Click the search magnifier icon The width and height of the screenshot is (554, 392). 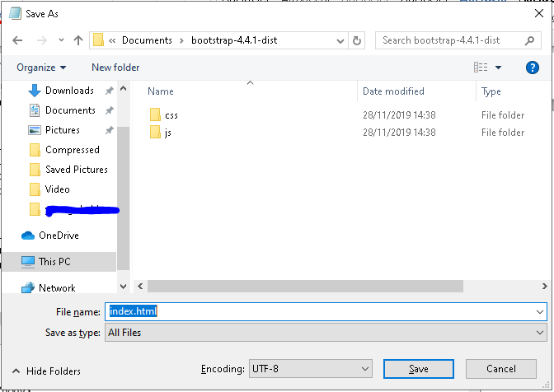(529, 40)
